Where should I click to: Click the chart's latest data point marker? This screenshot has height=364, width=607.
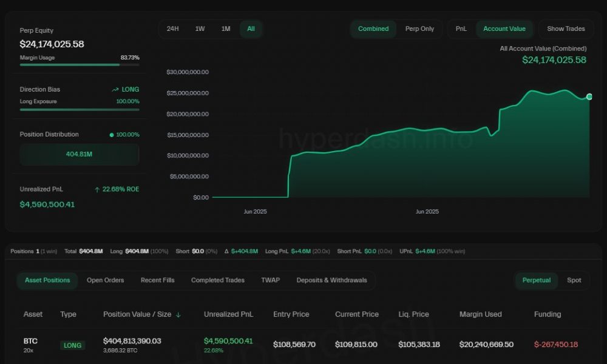[589, 96]
